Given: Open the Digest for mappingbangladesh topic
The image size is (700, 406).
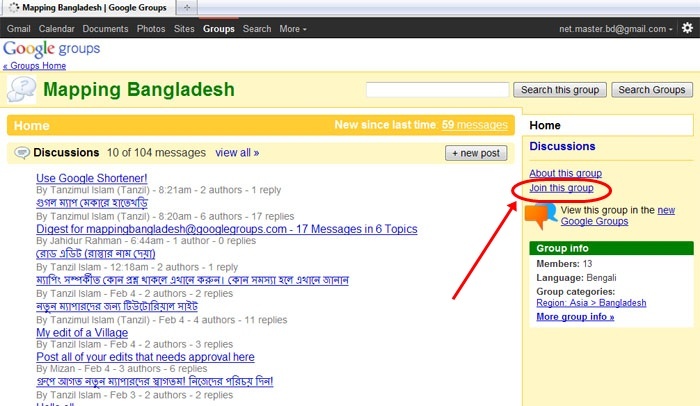Looking at the screenshot, I should coord(227,229).
